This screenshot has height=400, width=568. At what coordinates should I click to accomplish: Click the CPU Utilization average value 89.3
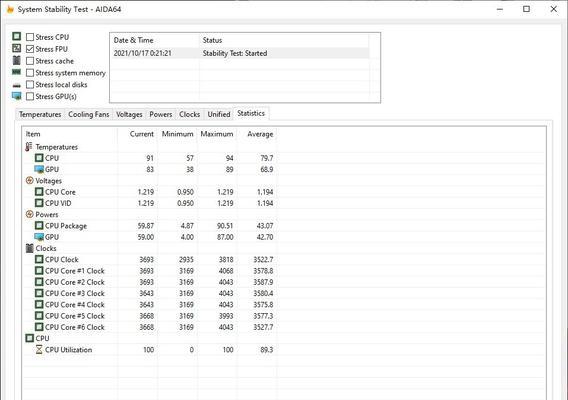pos(267,350)
